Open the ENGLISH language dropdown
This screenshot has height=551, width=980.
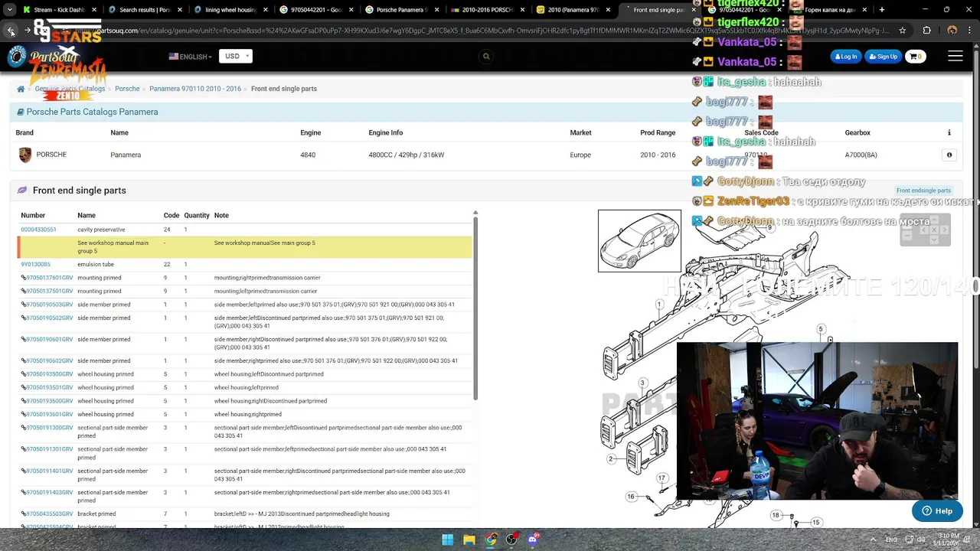(x=191, y=57)
